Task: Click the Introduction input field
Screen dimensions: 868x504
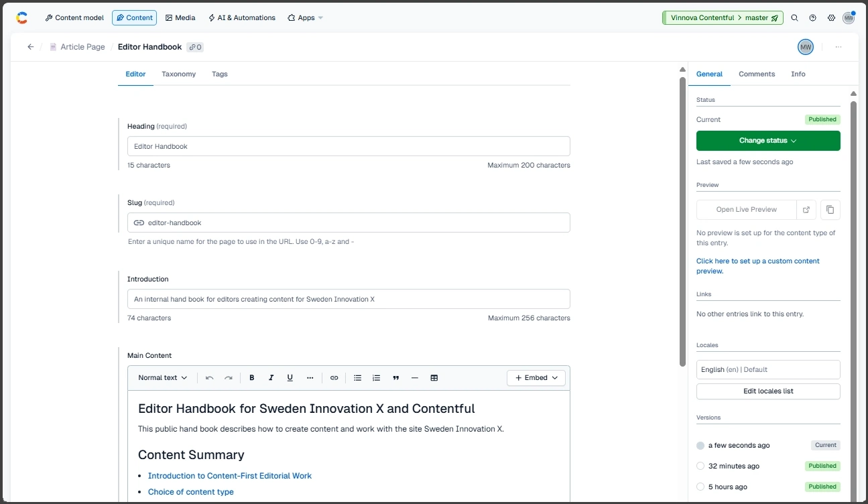Action: pyautogui.click(x=349, y=300)
